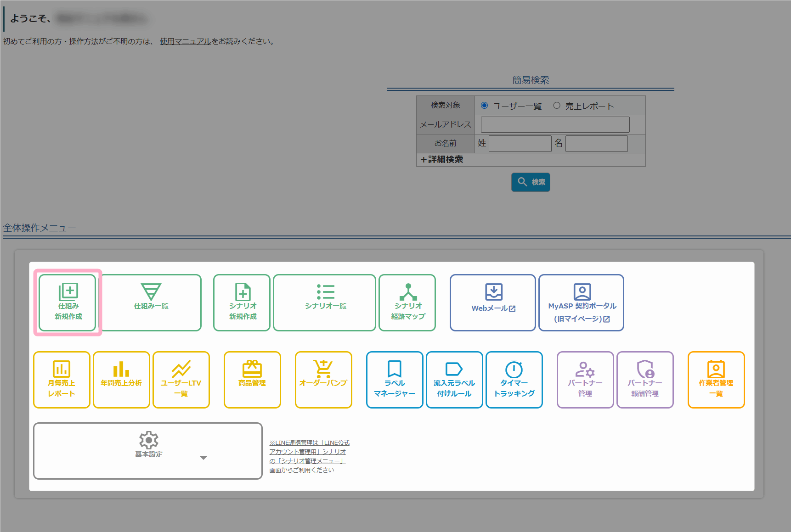
Task: Open パートナー管理 tile
Action: (585, 380)
